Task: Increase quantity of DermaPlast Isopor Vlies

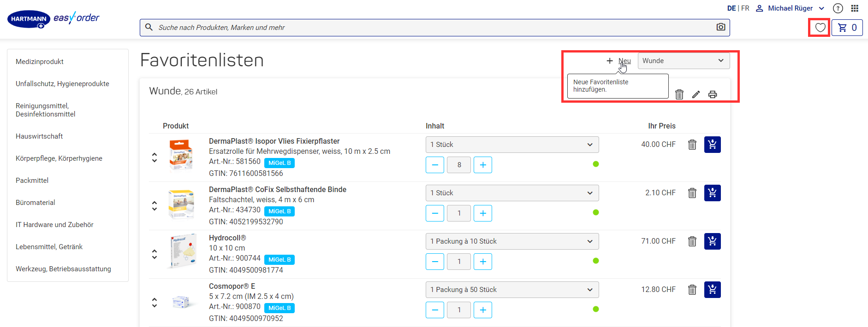Action: pos(483,165)
